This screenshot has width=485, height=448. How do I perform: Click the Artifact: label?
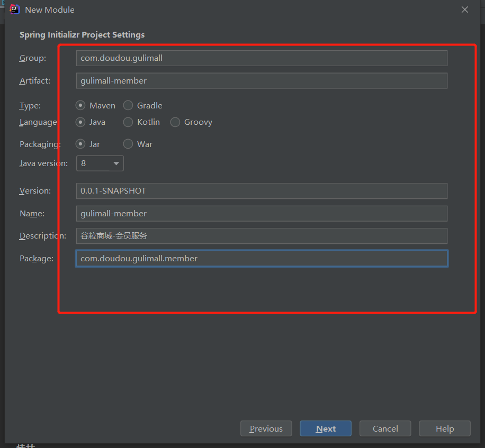(x=35, y=80)
